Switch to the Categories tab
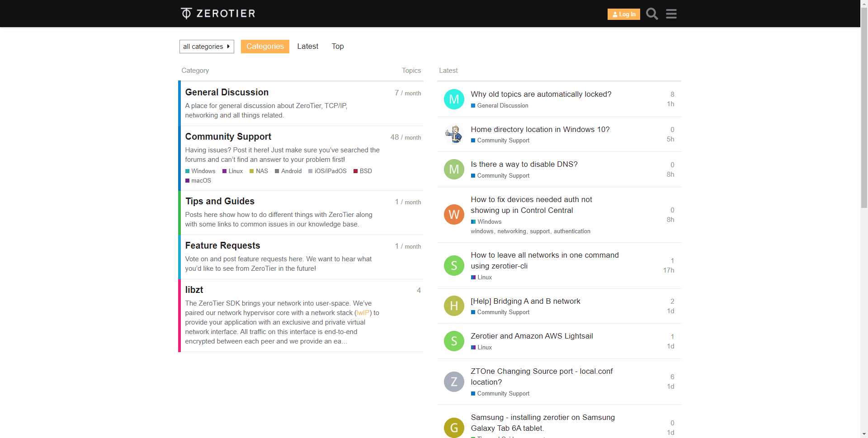 coord(265,47)
